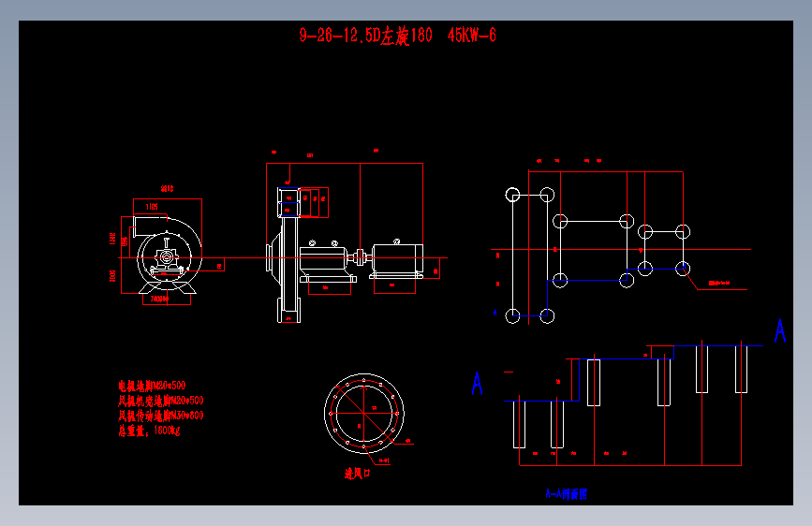The height and width of the screenshot is (526, 812).
Task: Select the note '电机地脚M20*500'
Action: (x=152, y=386)
